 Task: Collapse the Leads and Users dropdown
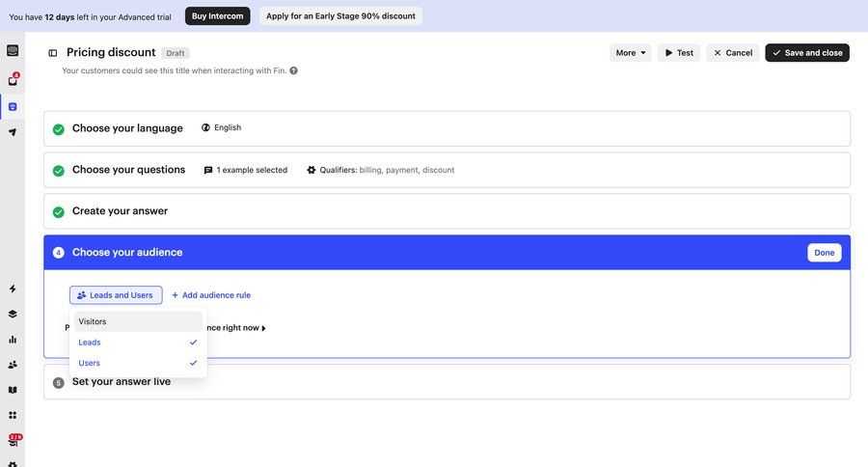point(116,295)
